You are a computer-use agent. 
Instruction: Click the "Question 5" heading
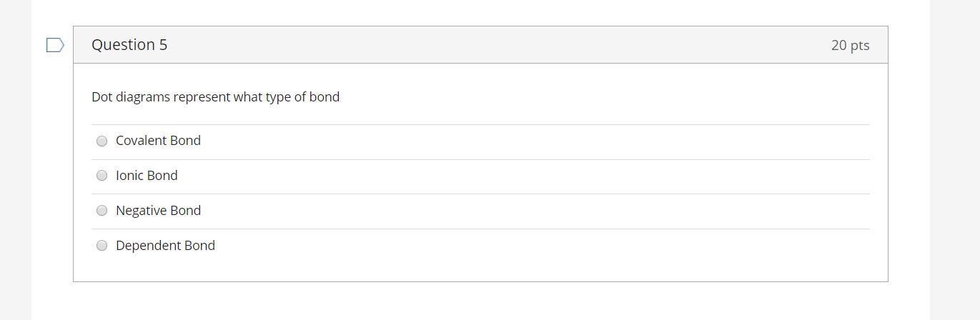129,45
